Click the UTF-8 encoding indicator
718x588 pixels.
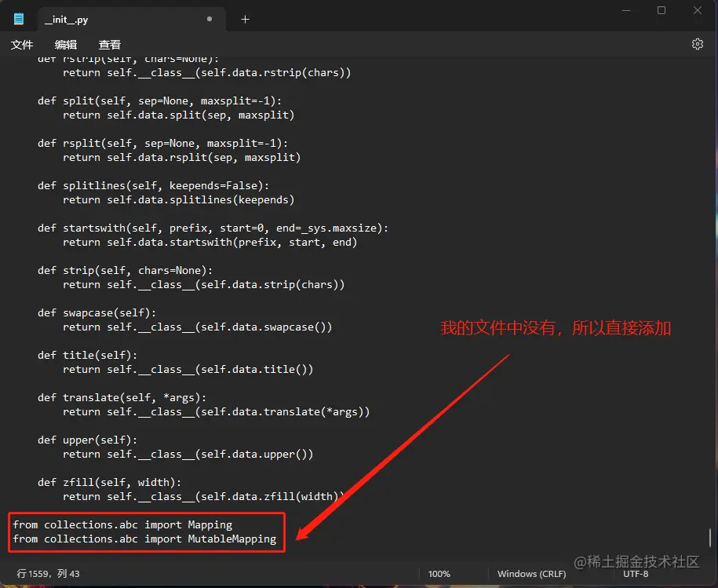tap(636, 574)
